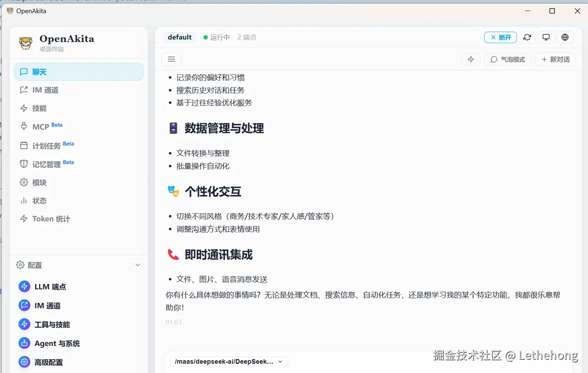
Task: Click the 记录你的偏好和习惯 list item
Action: point(210,77)
